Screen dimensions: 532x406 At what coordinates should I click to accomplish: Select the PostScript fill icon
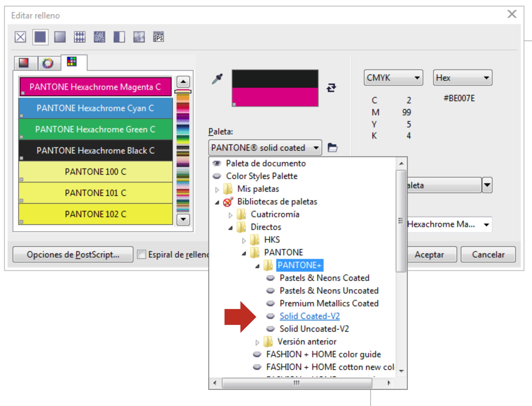(159, 37)
